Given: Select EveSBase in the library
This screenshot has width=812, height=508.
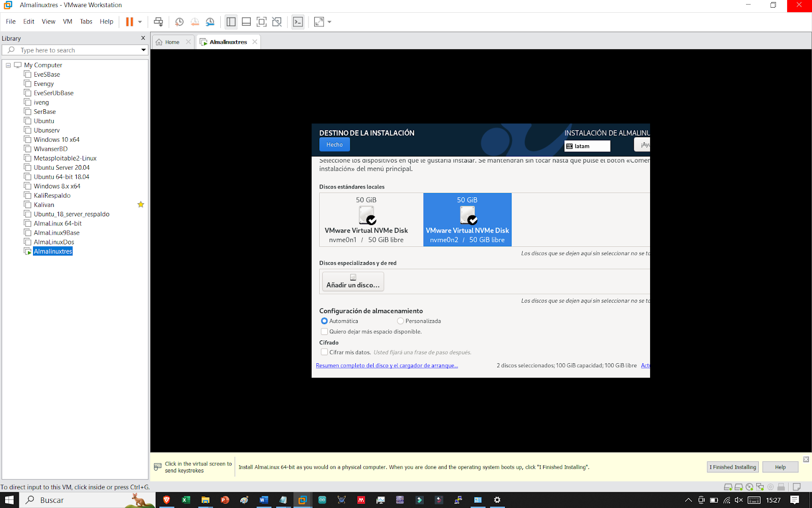Looking at the screenshot, I should pyautogui.click(x=47, y=74).
